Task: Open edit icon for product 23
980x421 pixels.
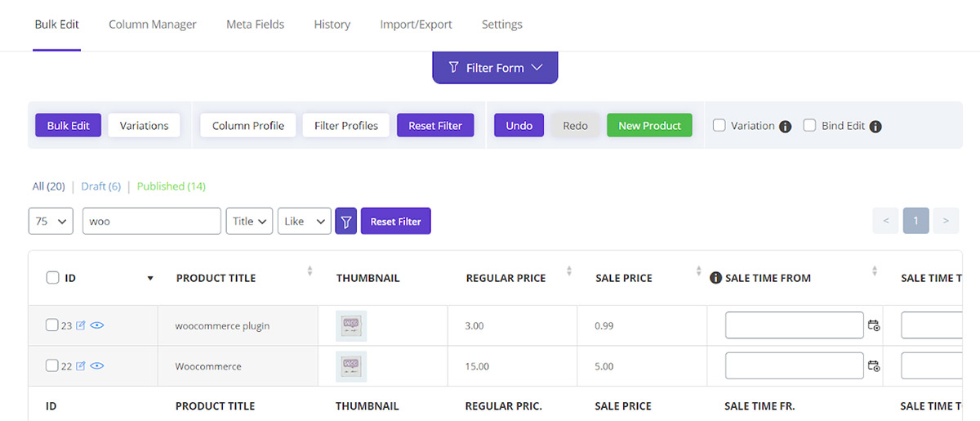Action: [81, 325]
